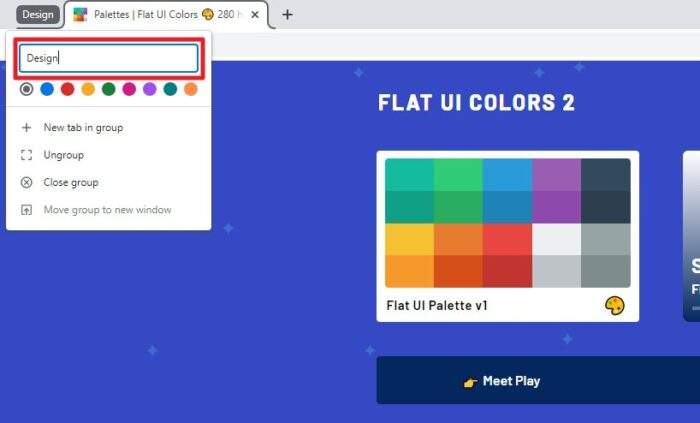Click the dashed-square Ungroup icon
The width and height of the screenshot is (700, 423).
26,155
